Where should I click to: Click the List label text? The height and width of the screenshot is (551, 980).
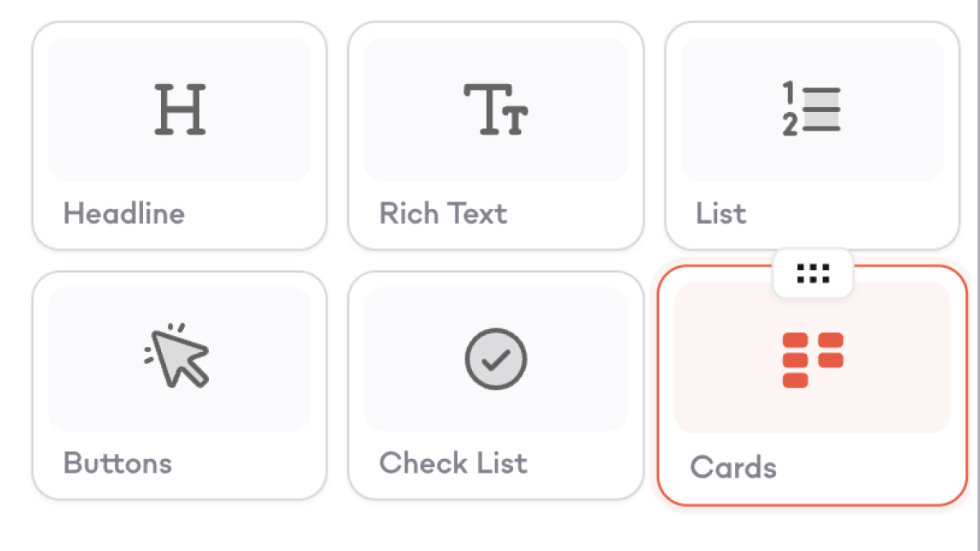tap(720, 214)
